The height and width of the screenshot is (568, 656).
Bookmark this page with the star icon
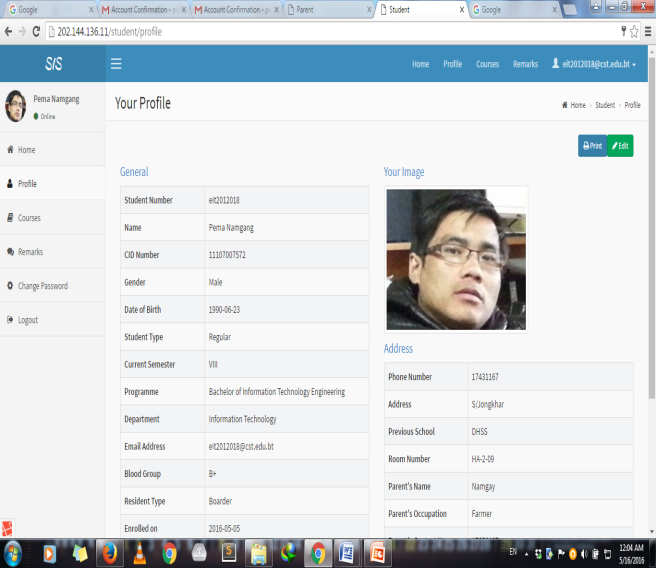[634, 31]
